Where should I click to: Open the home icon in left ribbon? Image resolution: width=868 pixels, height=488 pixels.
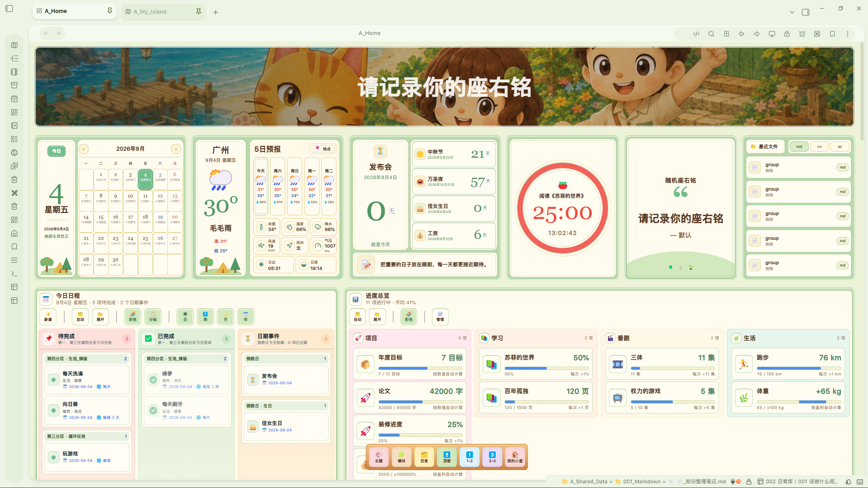coord(14,233)
